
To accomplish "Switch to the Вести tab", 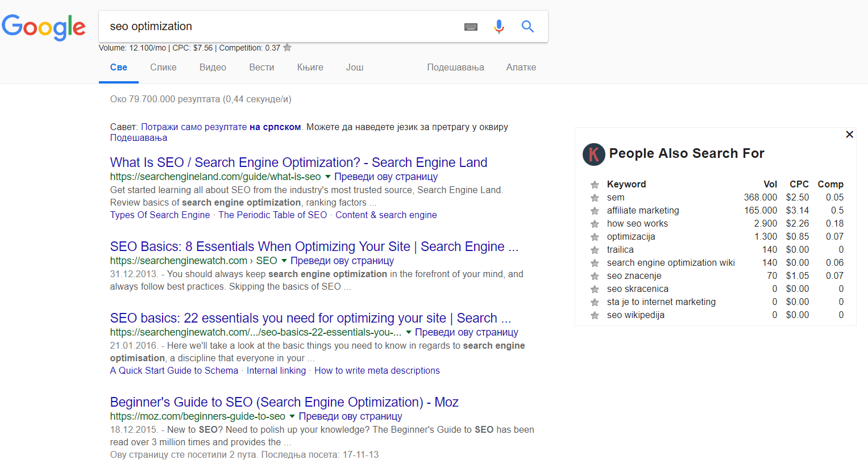I will pos(261,67).
